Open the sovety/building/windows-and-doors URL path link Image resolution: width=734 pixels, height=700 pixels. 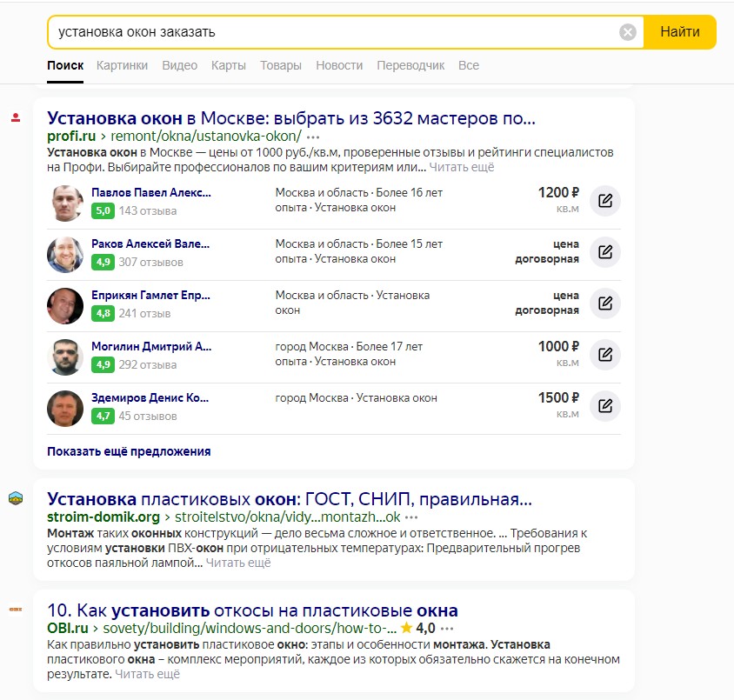click(x=250, y=628)
